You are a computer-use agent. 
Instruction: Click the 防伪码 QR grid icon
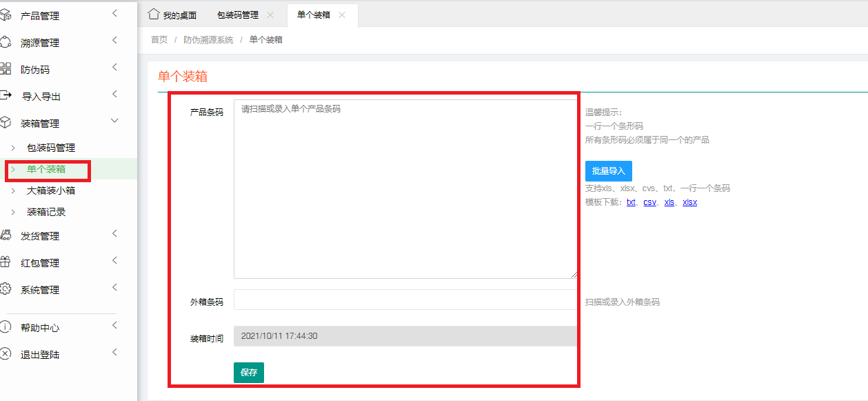click(x=5, y=69)
